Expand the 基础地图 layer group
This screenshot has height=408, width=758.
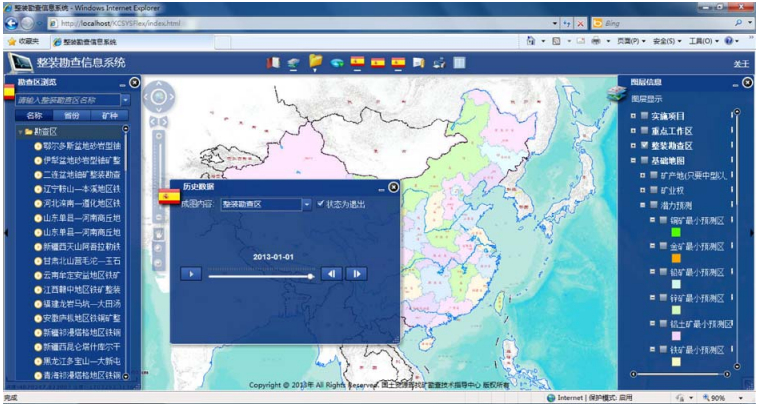coord(632,160)
